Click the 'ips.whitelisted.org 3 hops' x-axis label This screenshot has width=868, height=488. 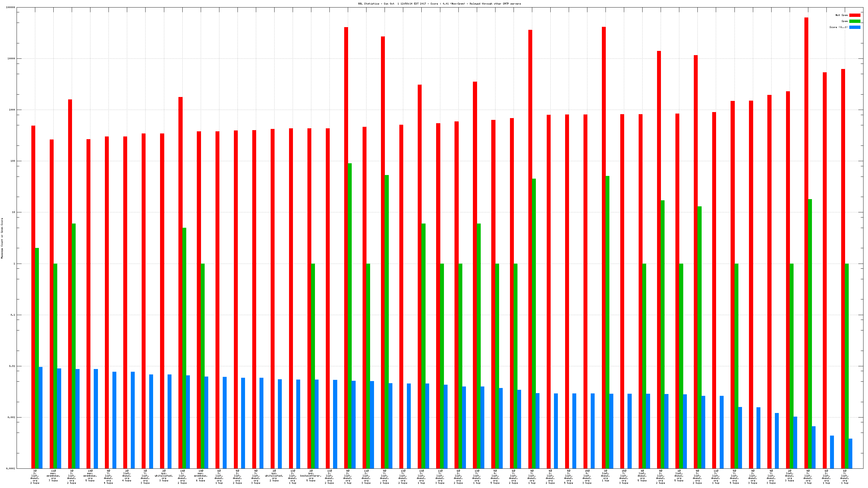[164, 477]
